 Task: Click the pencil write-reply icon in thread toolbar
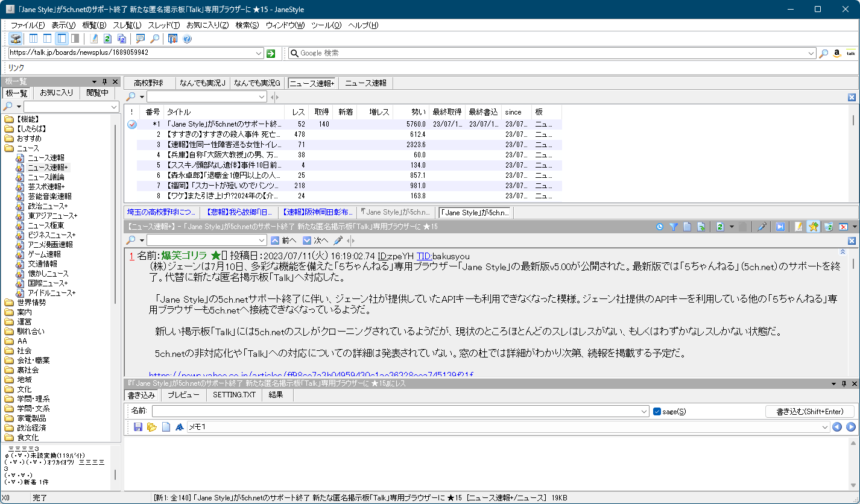[799, 227]
